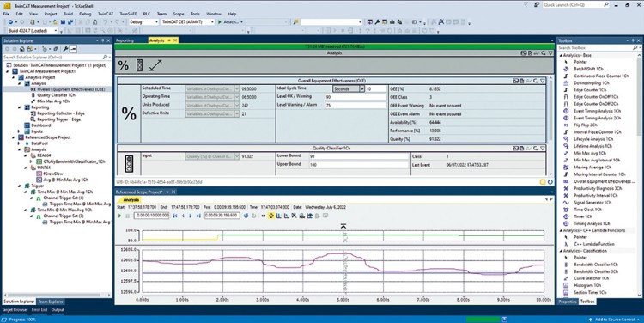The height and width of the screenshot is (323, 644).
Task: Select C++ Lambda Function in the Toolbox
Action: 593,244
